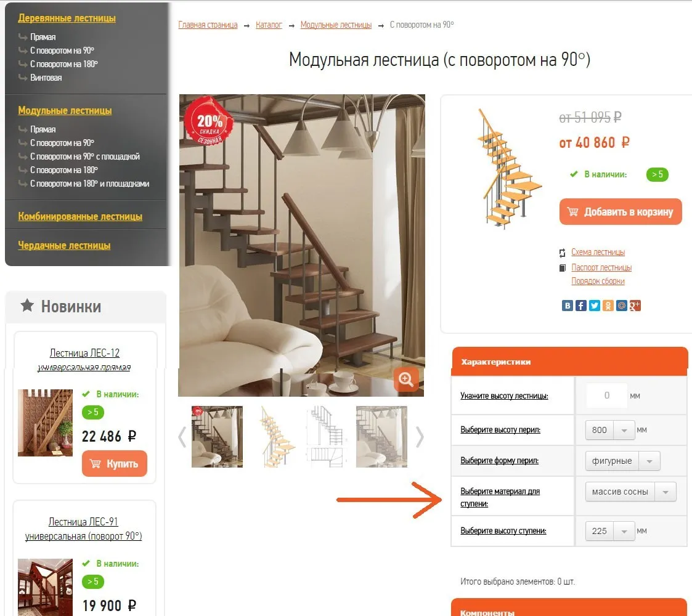The height and width of the screenshot is (616, 692).
Task: Click the magnifier zoom icon on photo
Action: click(405, 379)
